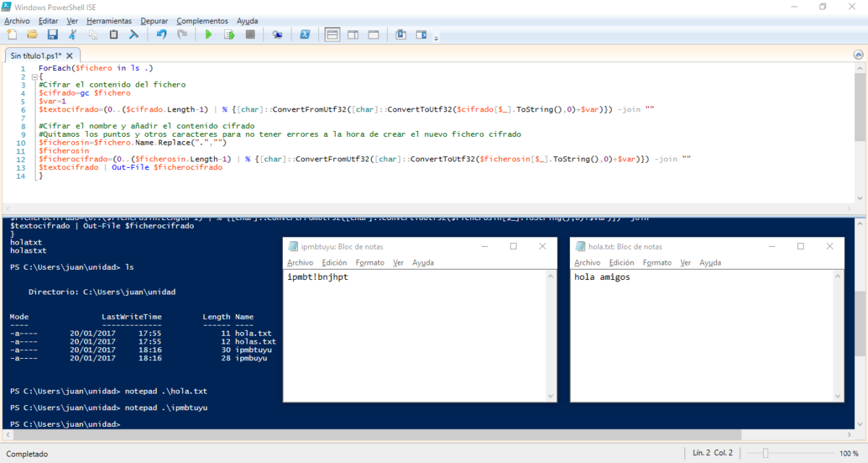The height and width of the screenshot is (463, 868).
Task: Open Formato menu in ipmbtuyu Notepad
Action: click(x=370, y=263)
